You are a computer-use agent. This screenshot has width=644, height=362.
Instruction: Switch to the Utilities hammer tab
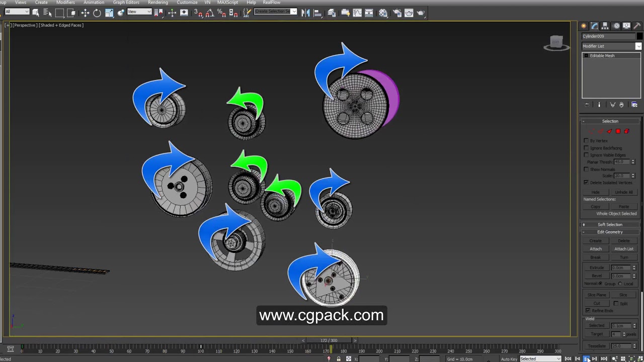click(x=637, y=26)
